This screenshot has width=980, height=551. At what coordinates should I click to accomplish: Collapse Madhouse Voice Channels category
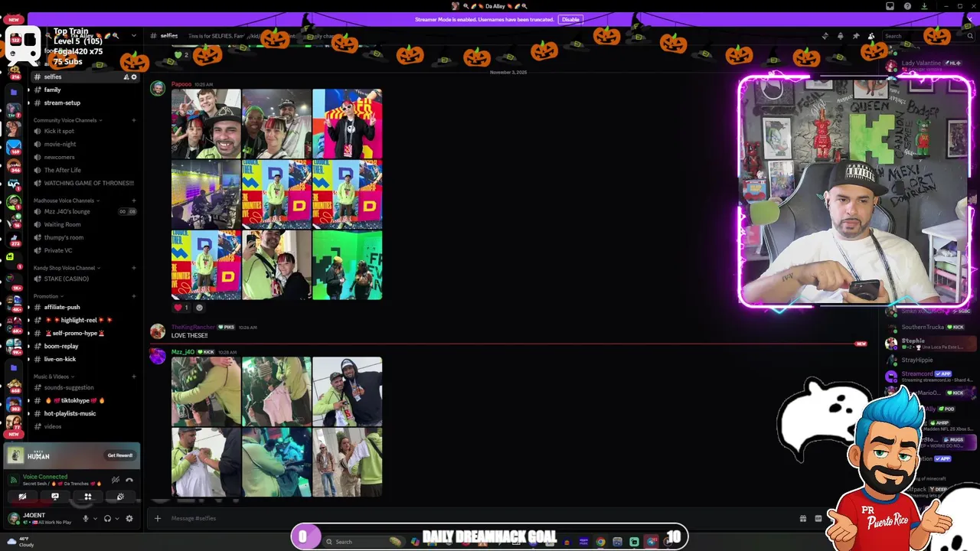click(67, 201)
